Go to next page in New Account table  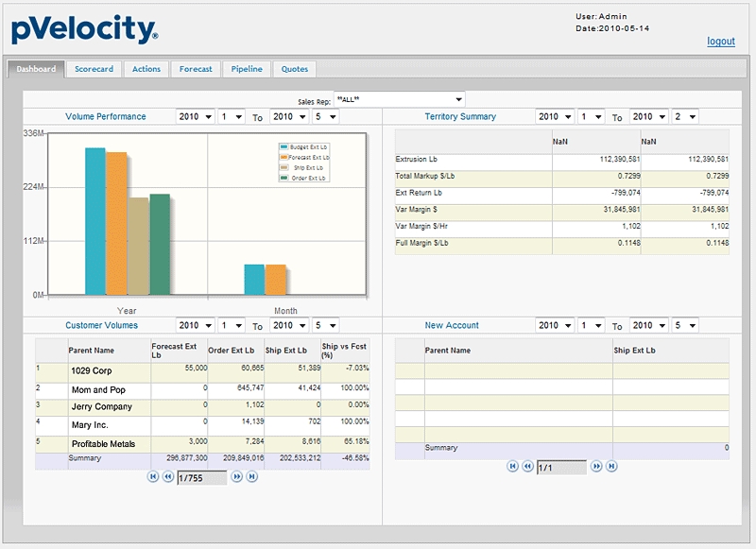pyautogui.click(x=596, y=466)
